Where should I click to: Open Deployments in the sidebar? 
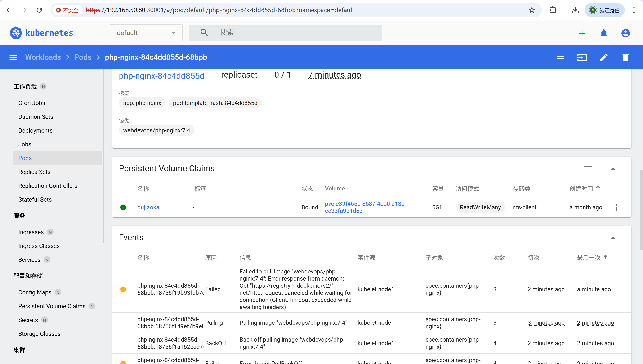pos(35,130)
